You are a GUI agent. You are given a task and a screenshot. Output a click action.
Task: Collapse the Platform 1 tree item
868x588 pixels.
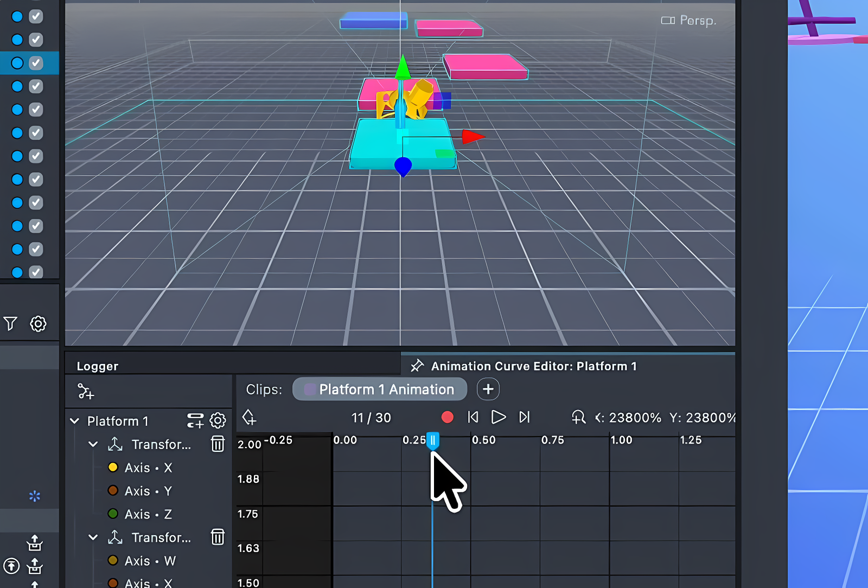point(75,421)
